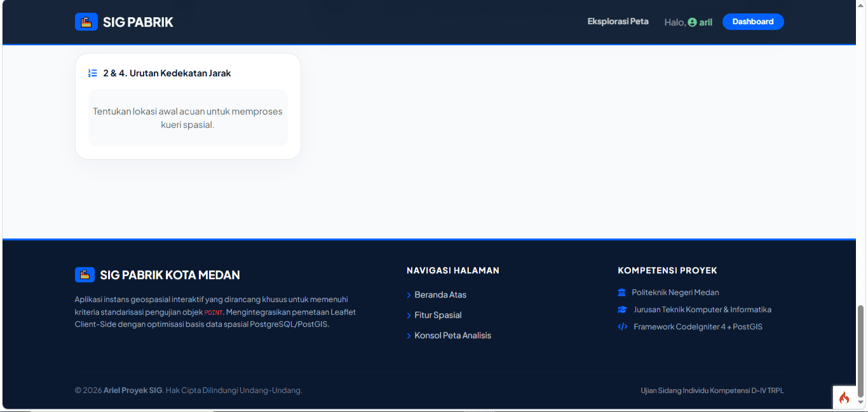Click the red POINT code label
This screenshot has width=868, height=412.
click(x=214, y=312)
